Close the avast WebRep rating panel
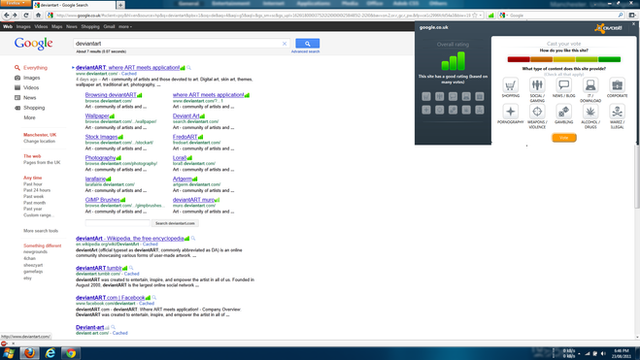The image size is (640, 360). 633,24
